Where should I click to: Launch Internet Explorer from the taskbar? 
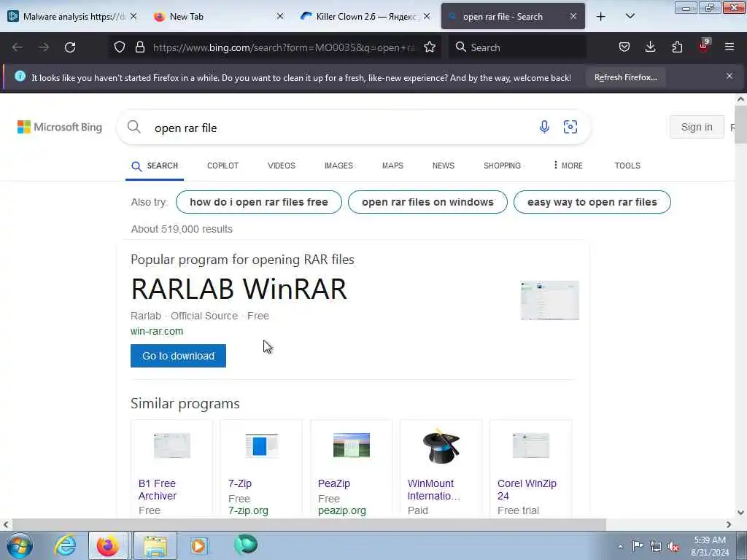tap(65, 545)
